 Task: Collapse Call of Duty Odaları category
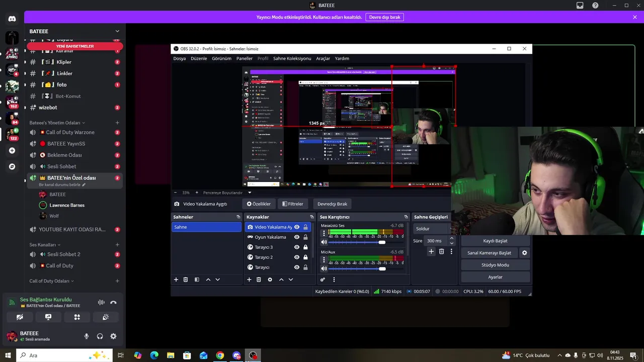click(52, 281)
